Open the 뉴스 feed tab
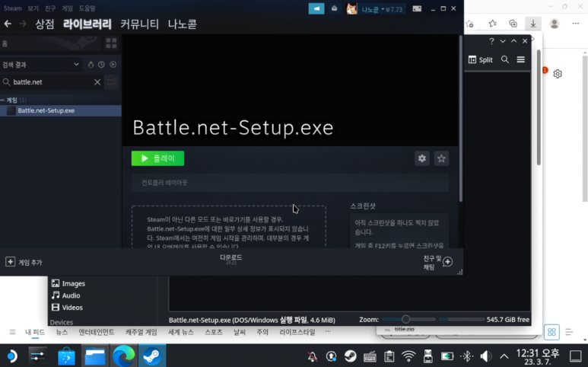The height and width of the screenshot is (367, 588). (62, 332)
